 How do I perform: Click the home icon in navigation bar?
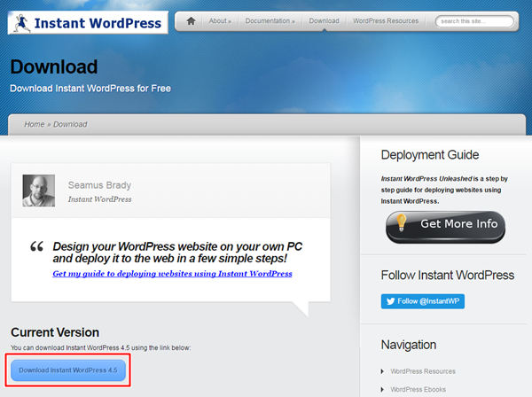point(191,21)
